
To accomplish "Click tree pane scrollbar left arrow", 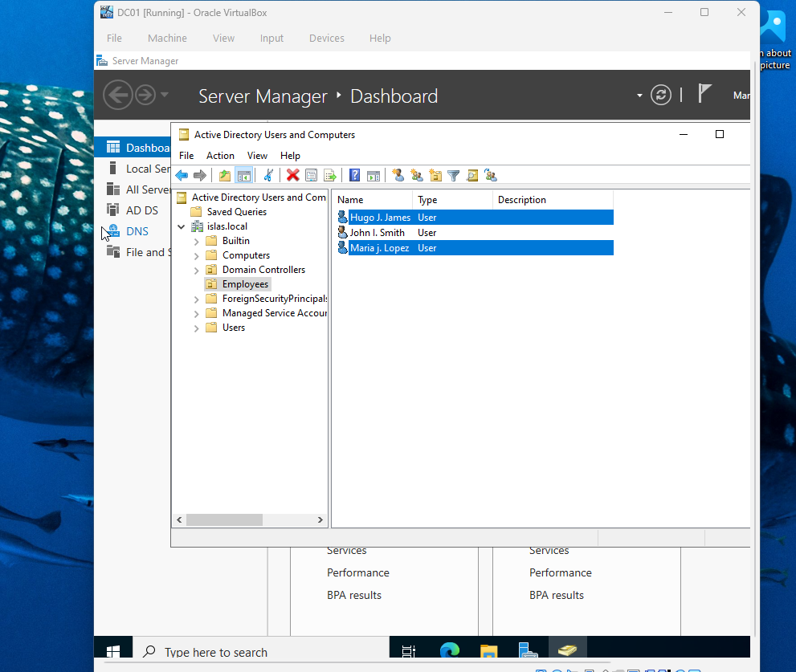I will point(179,519).
